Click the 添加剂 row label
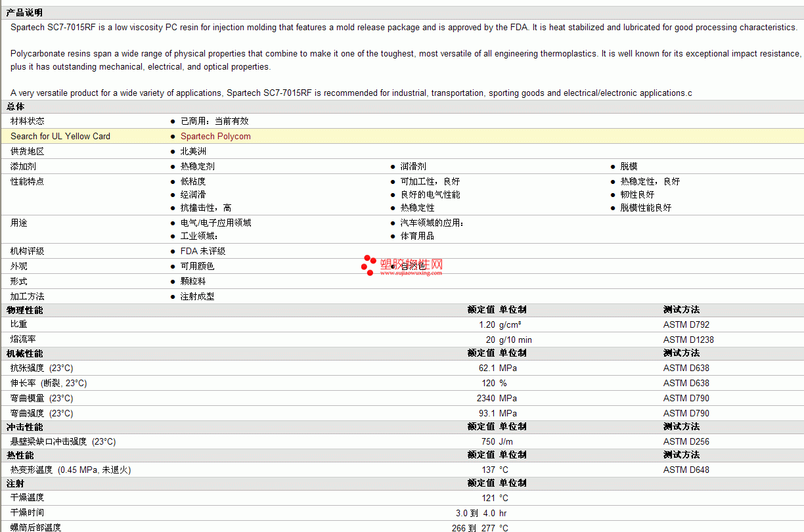Image resolution: width=804 pixels, height=532 pixels. coord(23,166)
